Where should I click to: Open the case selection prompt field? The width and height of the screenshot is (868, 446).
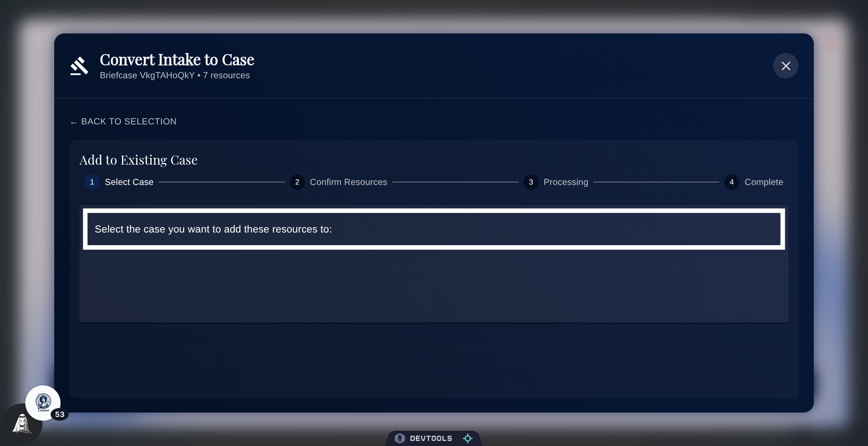pos(213,229)
